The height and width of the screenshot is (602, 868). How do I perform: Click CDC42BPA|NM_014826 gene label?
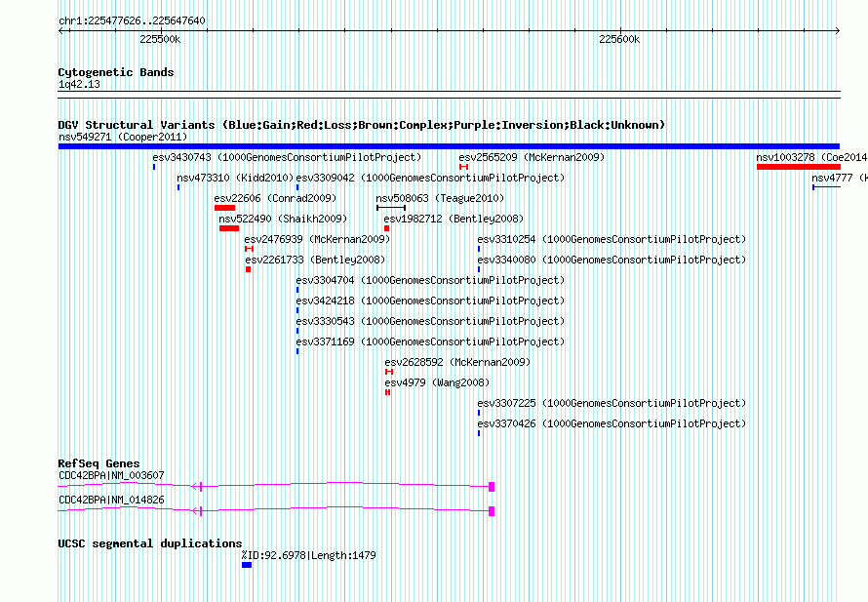(111, 500)
